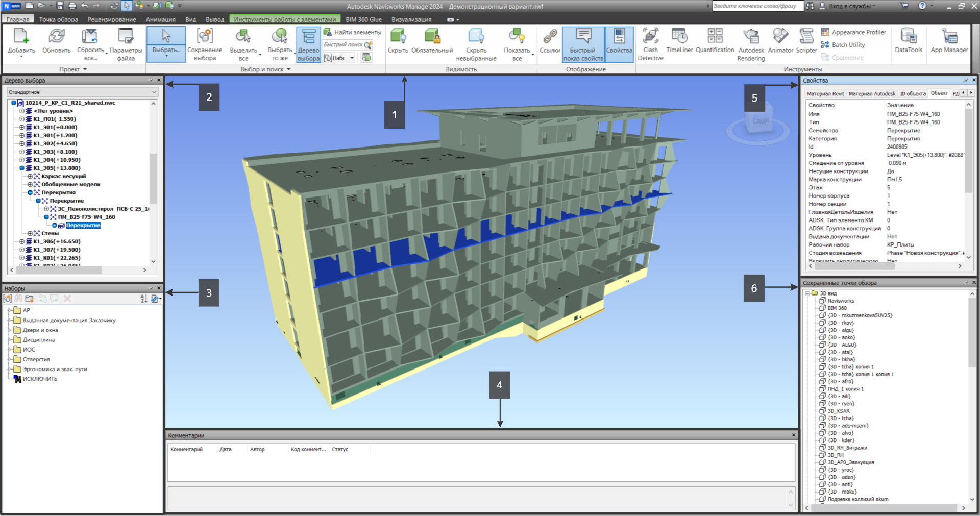Image resolution: width=980 pixels, height=516 pixels.
Task: Click the Добавить (Append) icon
Action: (21, 36)
